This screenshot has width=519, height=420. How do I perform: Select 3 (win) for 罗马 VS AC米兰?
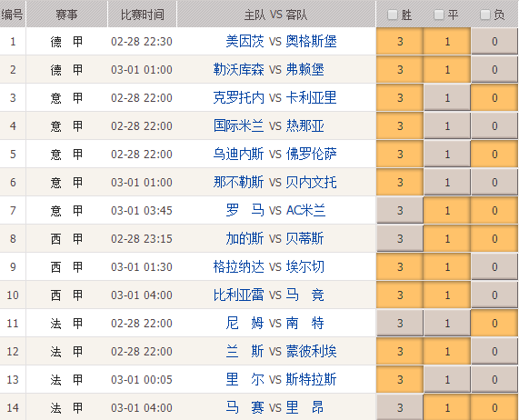[x=400, y=210]
